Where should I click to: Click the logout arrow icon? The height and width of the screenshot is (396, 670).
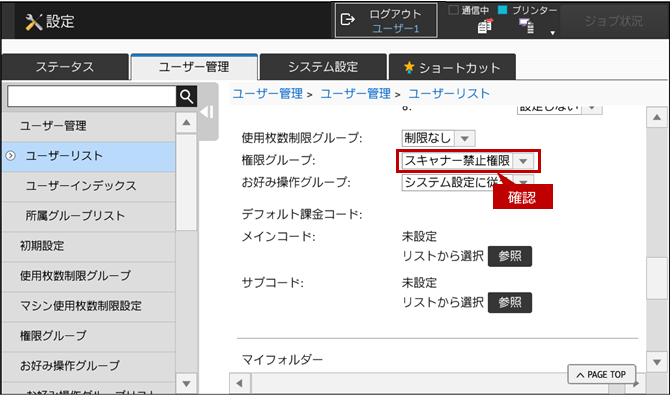click(347, 20)
